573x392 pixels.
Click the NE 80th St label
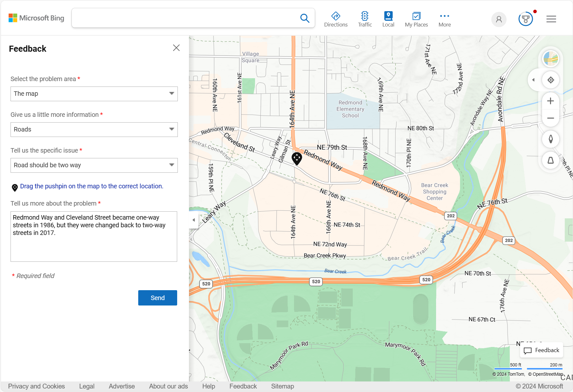[x=421, y=128]
